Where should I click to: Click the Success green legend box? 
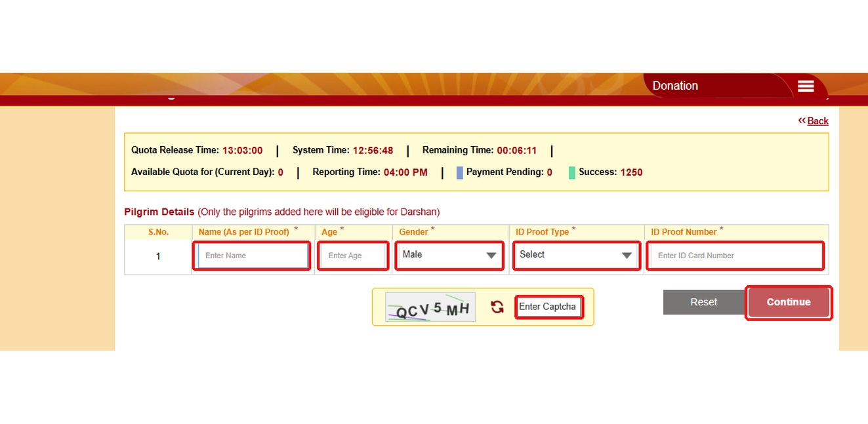pos(572,172)
